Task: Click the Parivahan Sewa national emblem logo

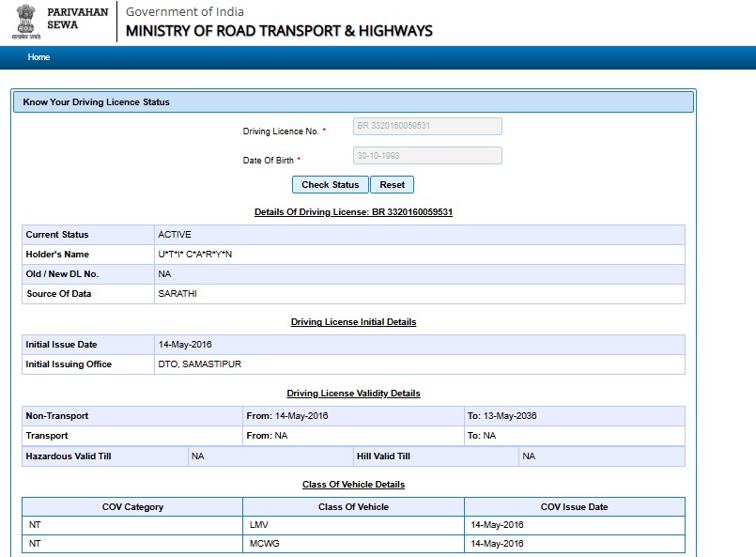Action: 25,21
